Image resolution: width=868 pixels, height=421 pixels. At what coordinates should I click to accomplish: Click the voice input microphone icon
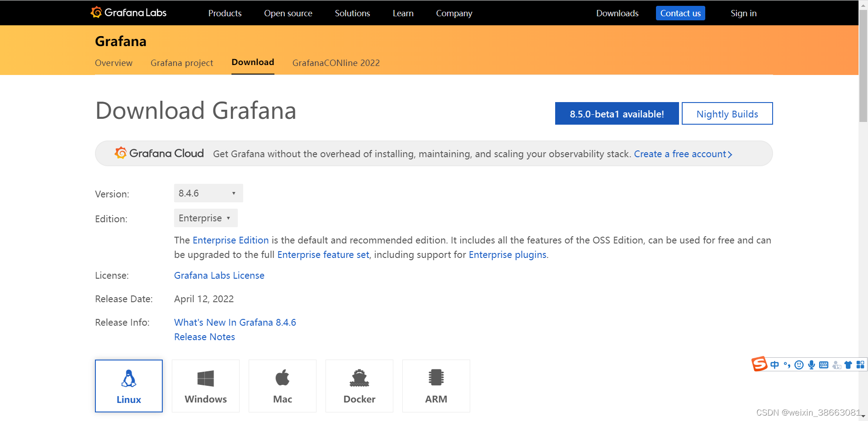(811, 365)
